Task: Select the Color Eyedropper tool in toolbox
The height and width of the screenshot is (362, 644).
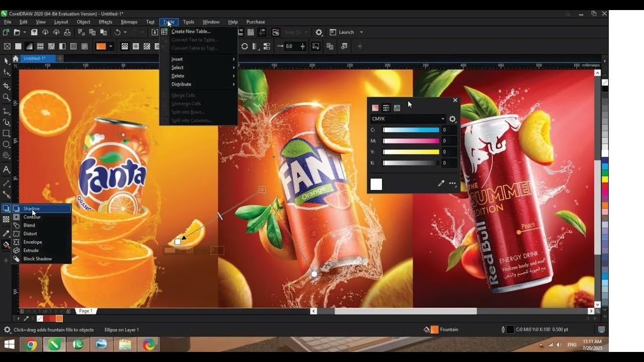Action: click(x=6, y=233)
